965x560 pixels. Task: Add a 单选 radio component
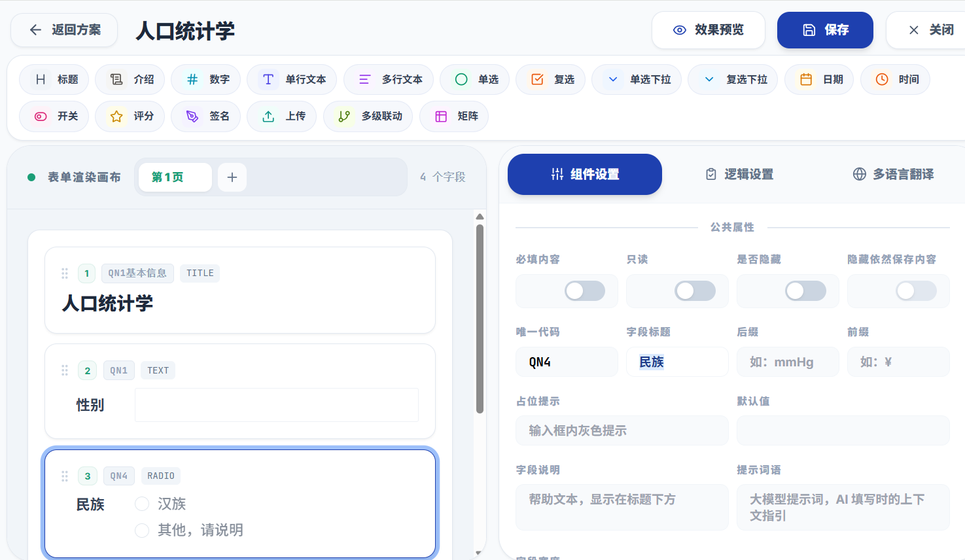pos(475,80)
